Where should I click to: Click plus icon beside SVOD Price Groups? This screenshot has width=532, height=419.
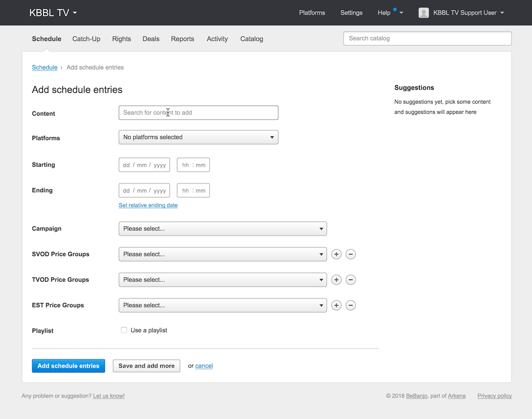(336, 254)
